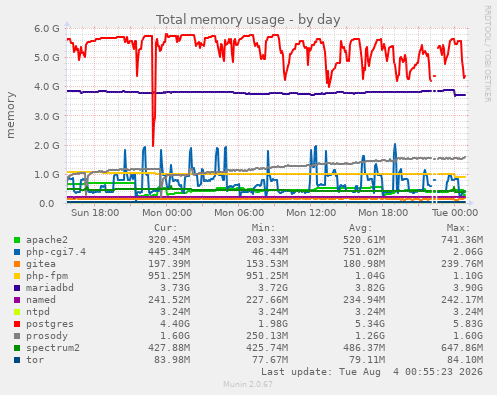Select the gitea legend label
This screenshot has height=395, width=497.
(x=41, y=264)
